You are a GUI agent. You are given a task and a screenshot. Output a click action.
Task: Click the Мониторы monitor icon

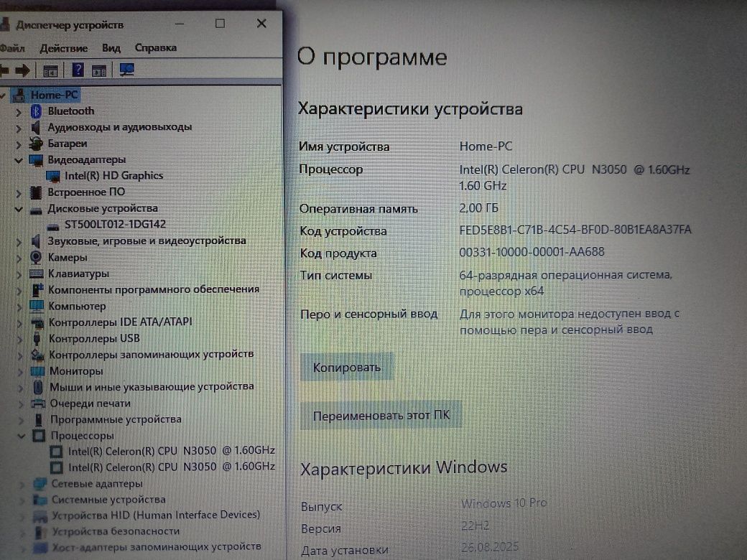37,371
